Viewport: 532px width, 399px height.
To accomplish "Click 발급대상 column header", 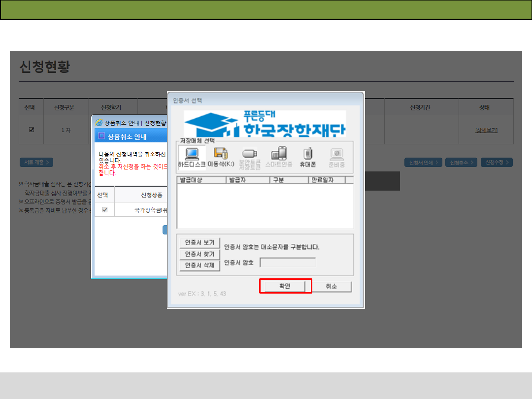I will 200,180.
